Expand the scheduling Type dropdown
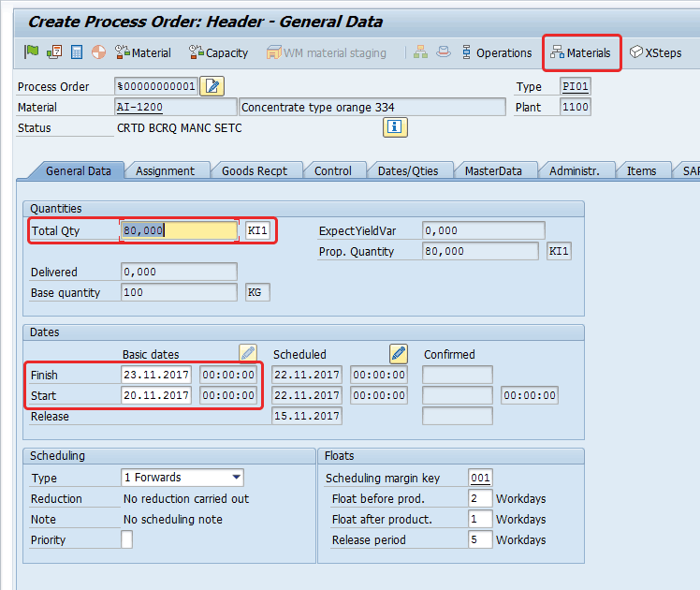The height and width of the screenshot is (590, 700). (x=236, y=478)
